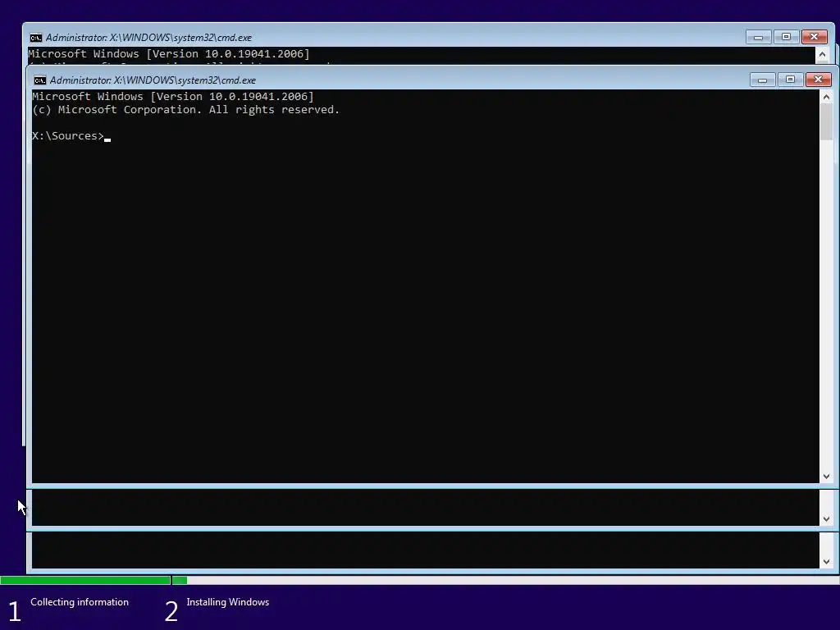Click scroll down arrow in front cmd window

(826, 477)
